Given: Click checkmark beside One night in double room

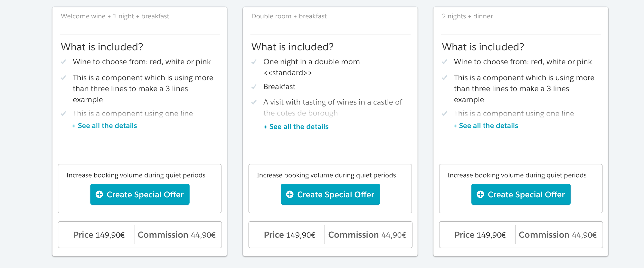Looking at the screenshot, I should click(254, 62).
